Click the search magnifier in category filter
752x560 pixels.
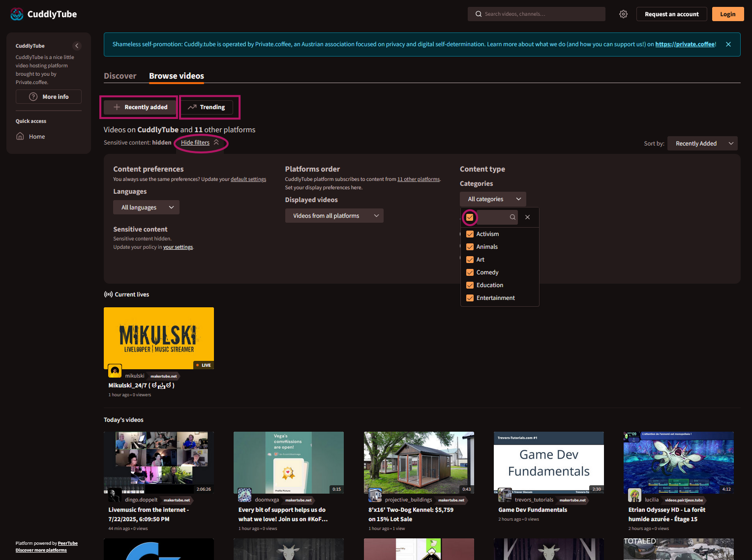coord(512,217)
